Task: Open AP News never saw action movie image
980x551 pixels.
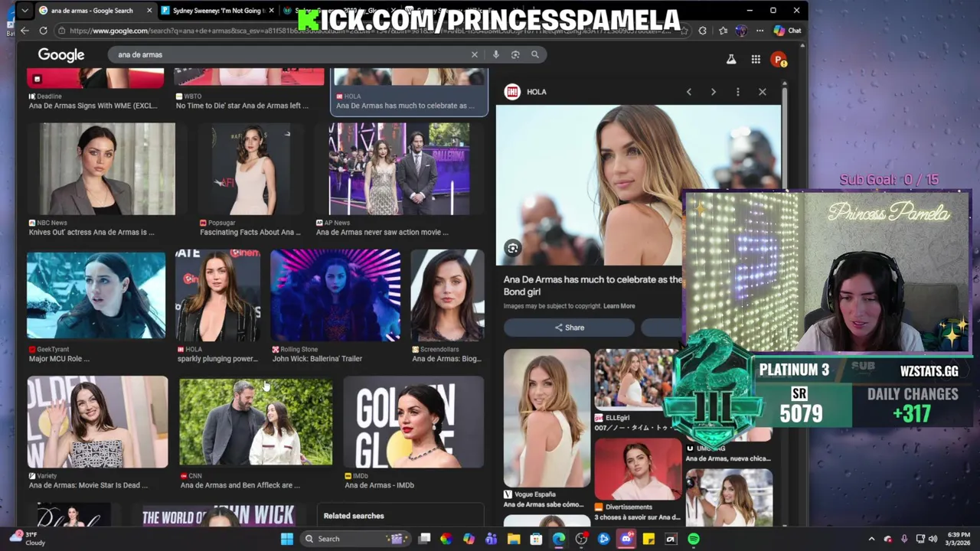Action: 399,168
